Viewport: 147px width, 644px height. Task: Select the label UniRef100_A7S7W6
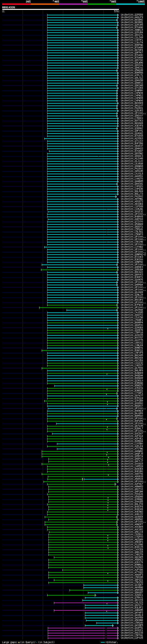point(132,449)
